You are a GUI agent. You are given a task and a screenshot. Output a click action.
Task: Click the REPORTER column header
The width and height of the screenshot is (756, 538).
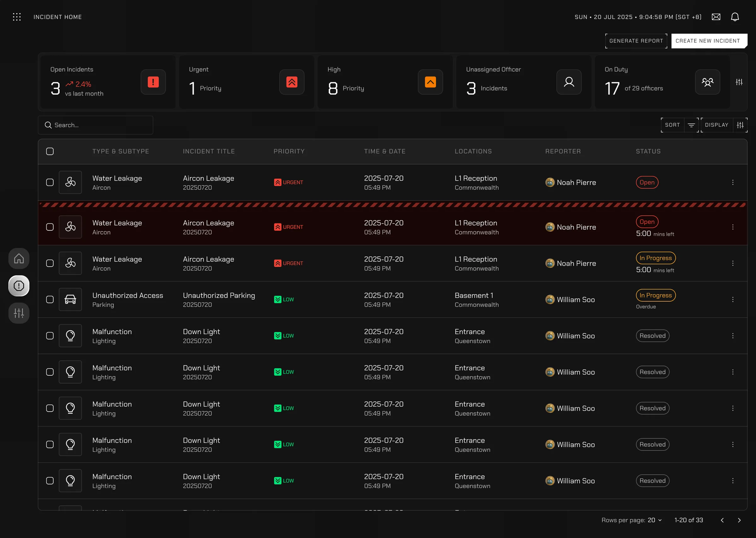click(x=563, y=151)
